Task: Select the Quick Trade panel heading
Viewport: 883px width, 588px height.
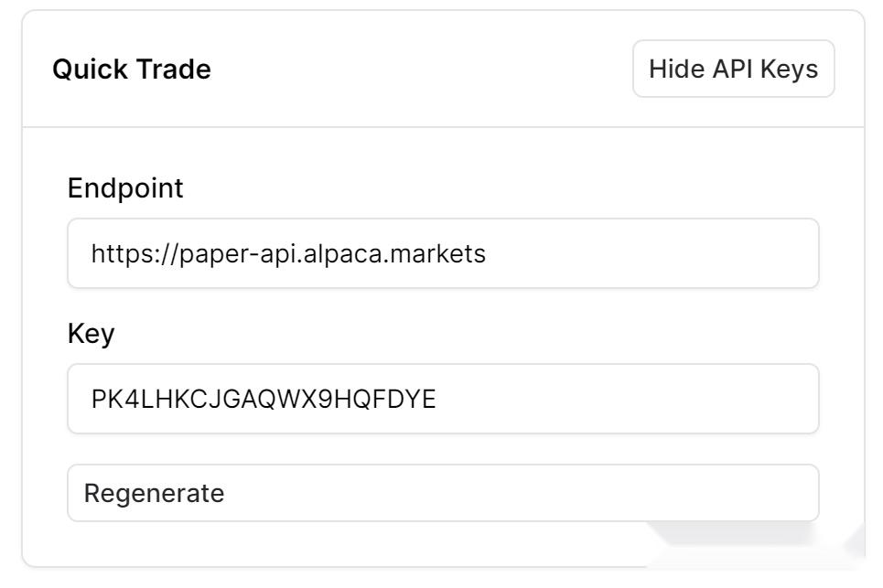Action: point(132,69)
